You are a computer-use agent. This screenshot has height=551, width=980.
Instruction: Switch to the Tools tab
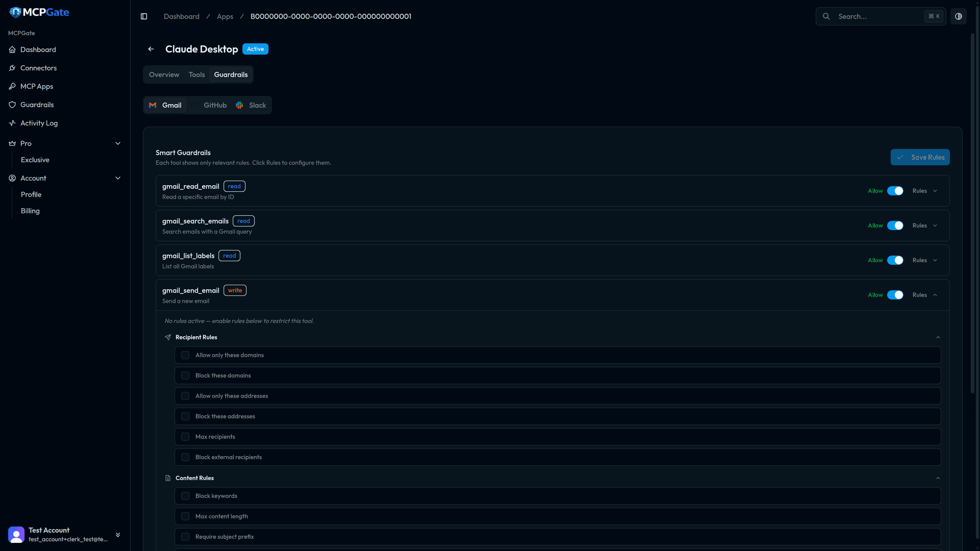tap(197, 74)
